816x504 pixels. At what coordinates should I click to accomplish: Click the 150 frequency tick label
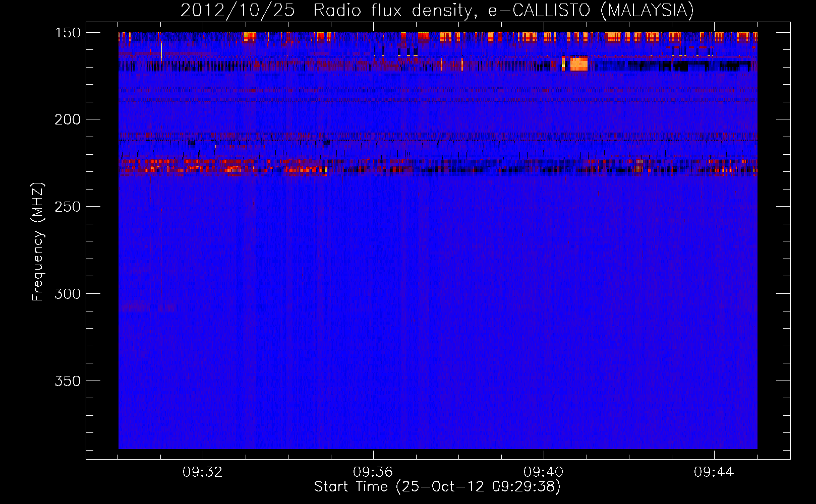[x=68, y=33]
